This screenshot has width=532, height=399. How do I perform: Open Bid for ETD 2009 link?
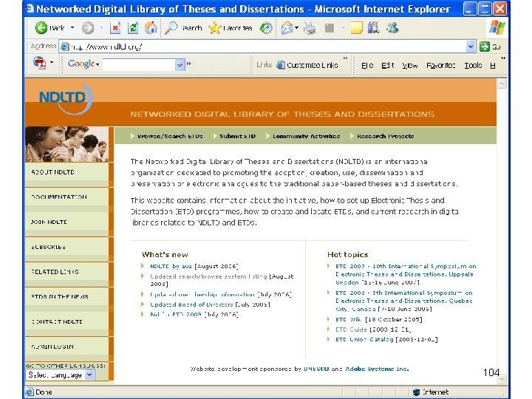point(176,315)
